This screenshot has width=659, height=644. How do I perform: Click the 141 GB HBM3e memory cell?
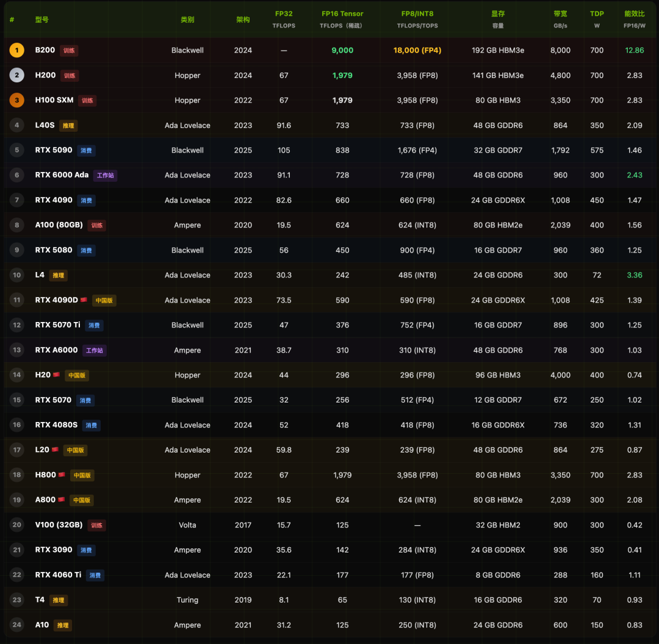tap(498, 76)
